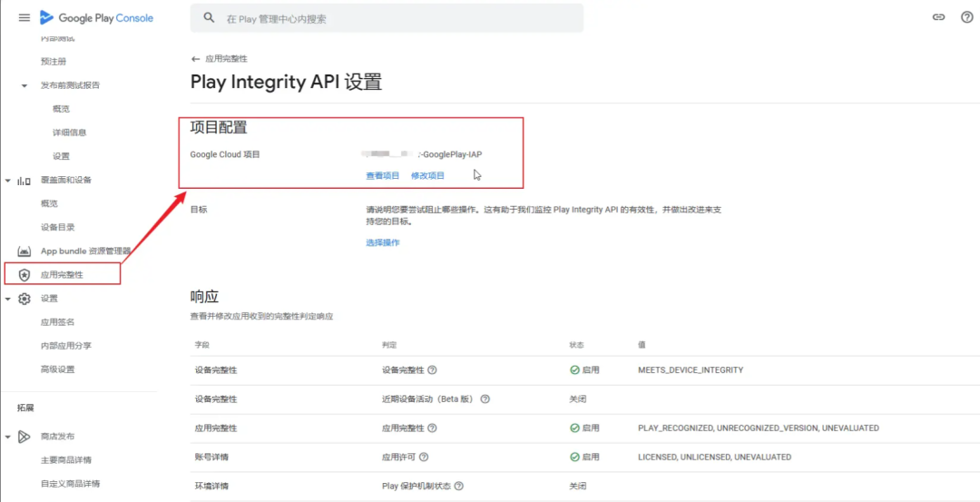Open 内部应用分享 in sidebar
Image resolution: width=980 pixels, height=502 pixels.
pos(66,346)
